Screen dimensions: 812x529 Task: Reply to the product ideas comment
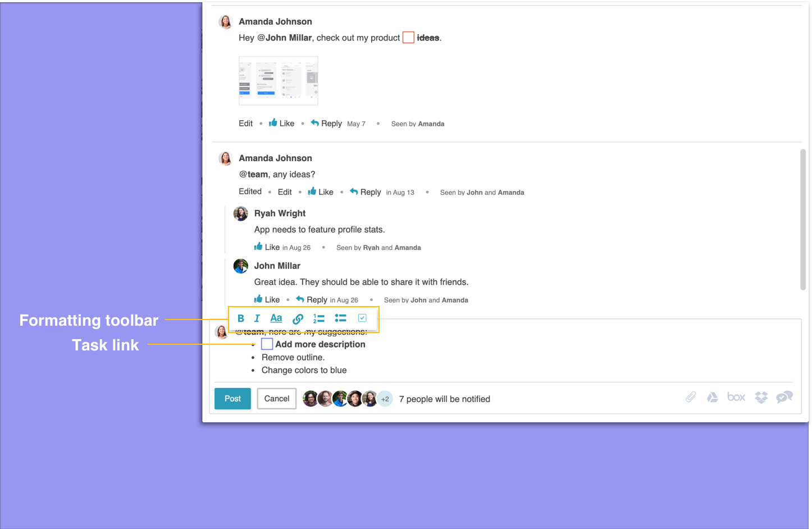[326, 123]
